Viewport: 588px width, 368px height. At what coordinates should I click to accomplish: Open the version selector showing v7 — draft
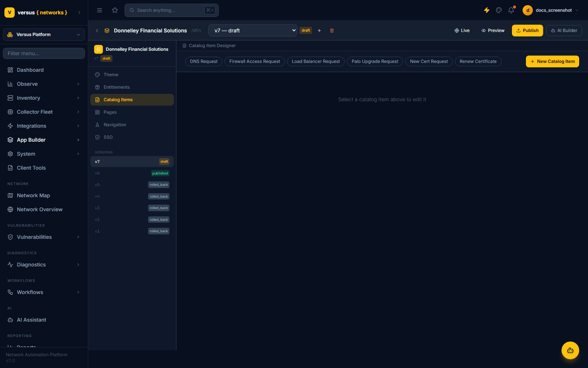point(253,31)
